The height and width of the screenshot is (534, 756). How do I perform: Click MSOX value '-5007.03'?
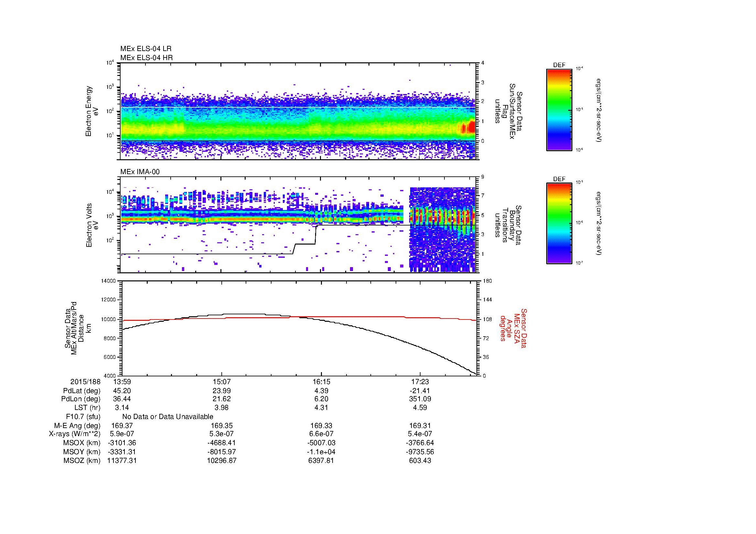(x=321, y=443)
